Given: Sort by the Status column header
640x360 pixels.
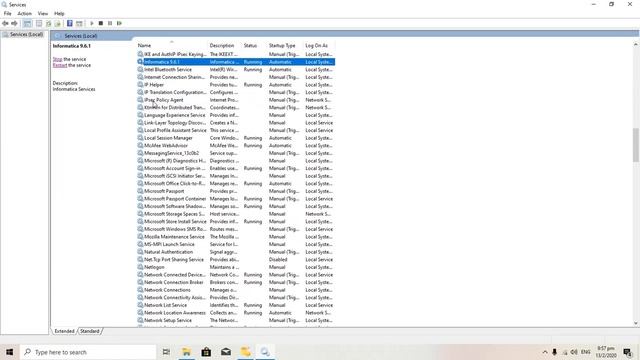Looking at the screenshot, I should [254, 45].
